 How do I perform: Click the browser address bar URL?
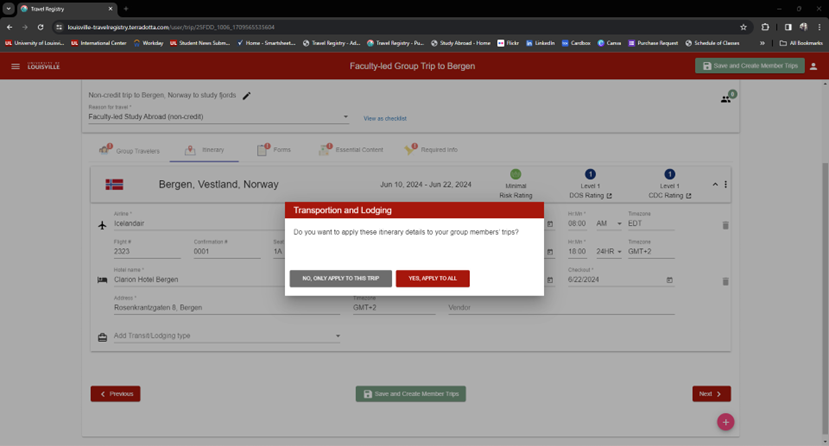click(171, 27)
